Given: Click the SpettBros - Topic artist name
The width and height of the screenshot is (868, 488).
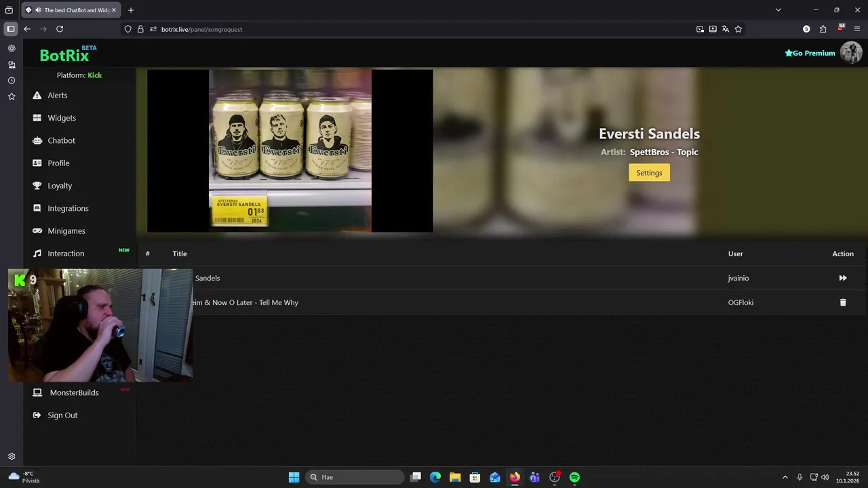Looking at the screenshot, I should (x=664, y=152).
